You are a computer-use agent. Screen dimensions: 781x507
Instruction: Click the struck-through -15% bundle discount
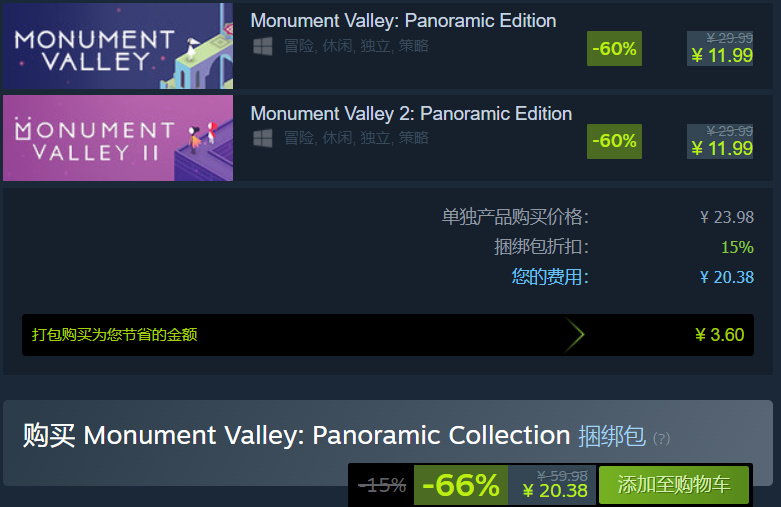click(382, 485)
